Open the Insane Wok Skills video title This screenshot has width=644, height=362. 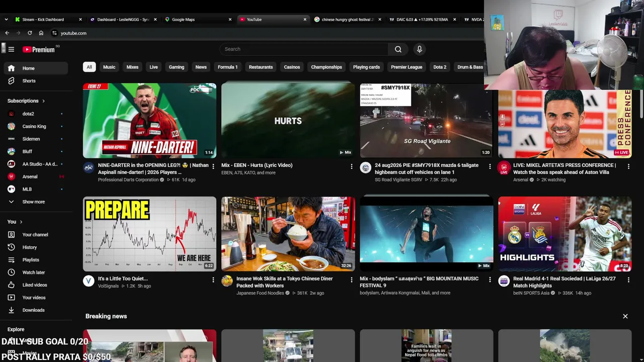(x=285, y=282)
